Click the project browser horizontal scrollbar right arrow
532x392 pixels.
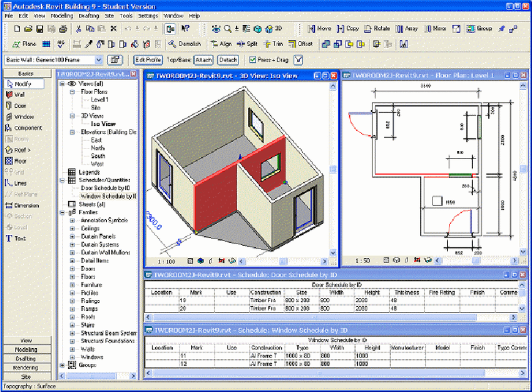tap(133, 376)
